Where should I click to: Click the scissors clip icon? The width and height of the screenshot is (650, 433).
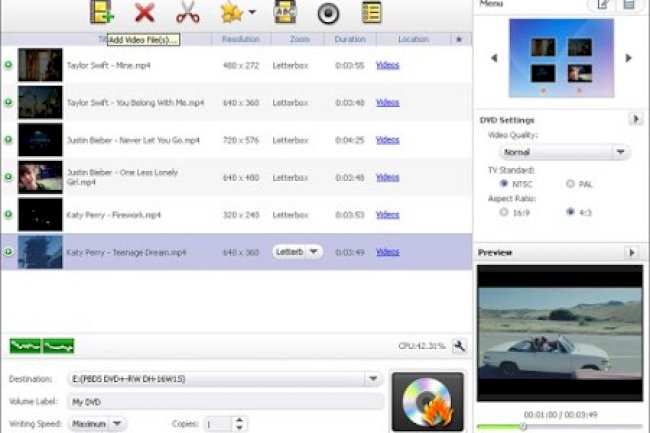(188, 12)
